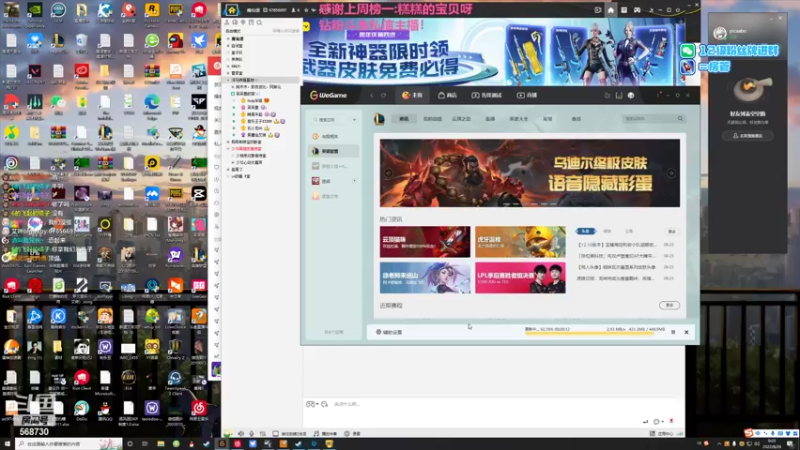The image size is (800, 450).
Task: Show next banner with right arrow
Action: click(x=671, y=173)
